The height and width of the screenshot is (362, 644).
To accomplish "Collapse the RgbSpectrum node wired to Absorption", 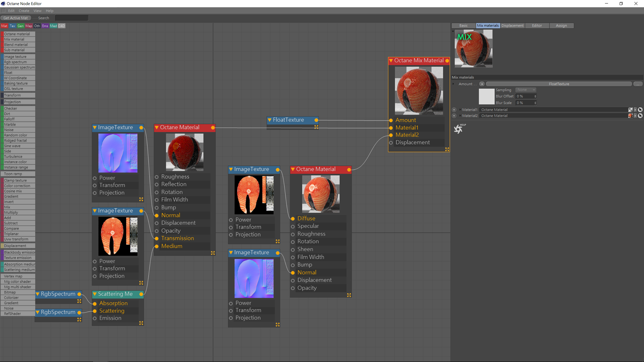I will [38, 294].
